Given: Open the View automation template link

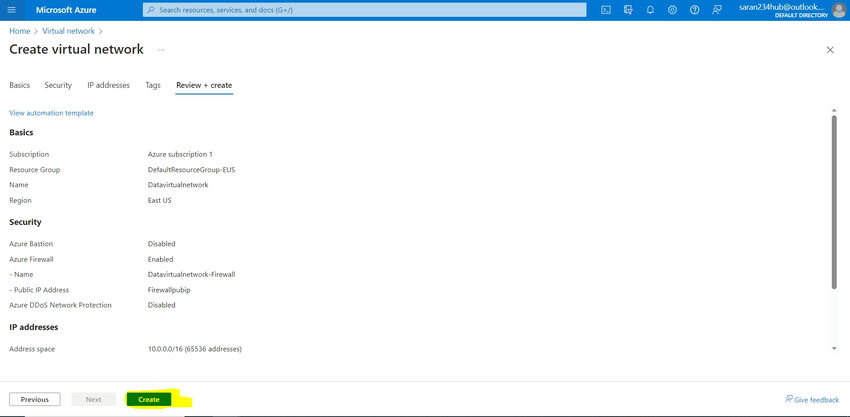Looking at the screenshot, I should click(51, 113).
